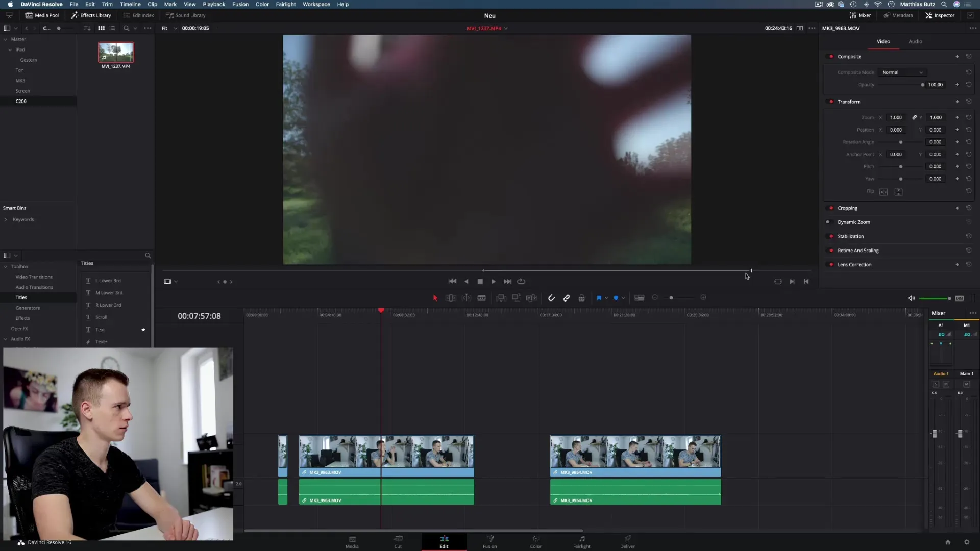This screenshot has height=551, width=980.
Task: Open Timeline View Options icon
Action: (x=639, y=298)
